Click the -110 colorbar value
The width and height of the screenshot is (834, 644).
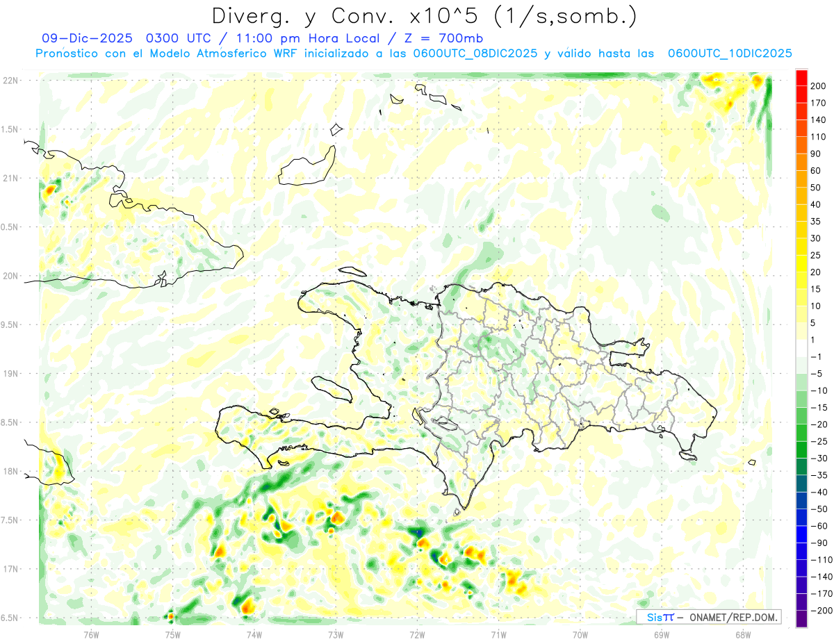tap(822, 560)
